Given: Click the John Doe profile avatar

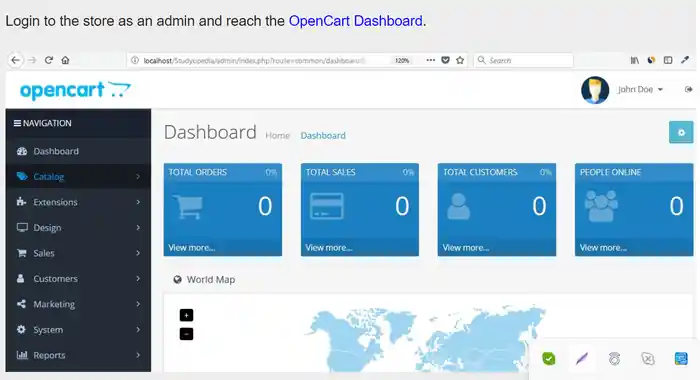Looking at the screenshot, I should pos(595,90).
